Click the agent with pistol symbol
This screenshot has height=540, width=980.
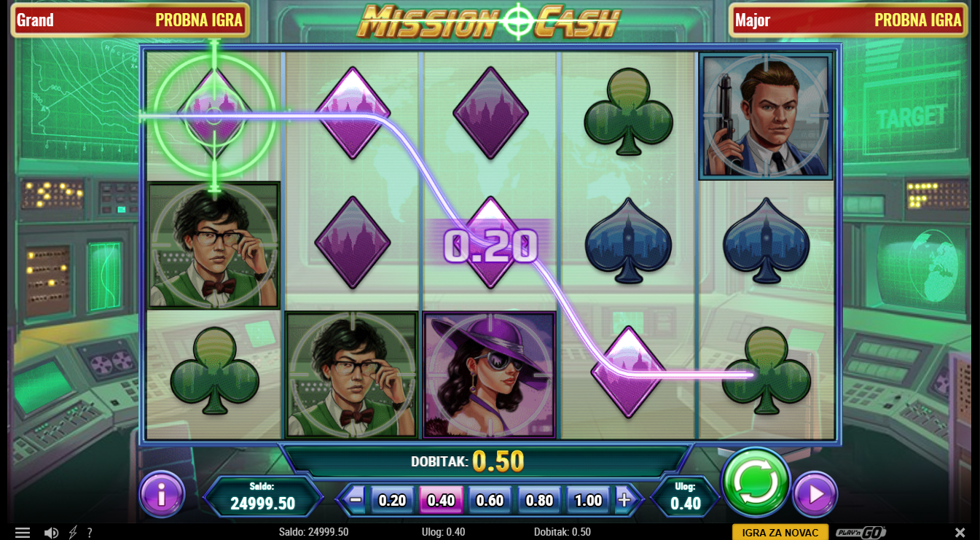coord(766,115)
